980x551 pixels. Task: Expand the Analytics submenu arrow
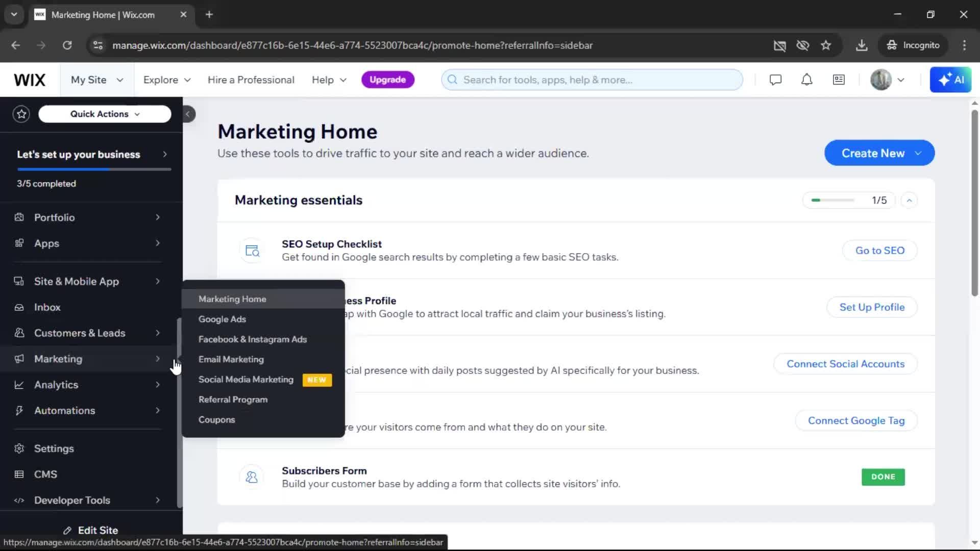click(x=158, y=385)
